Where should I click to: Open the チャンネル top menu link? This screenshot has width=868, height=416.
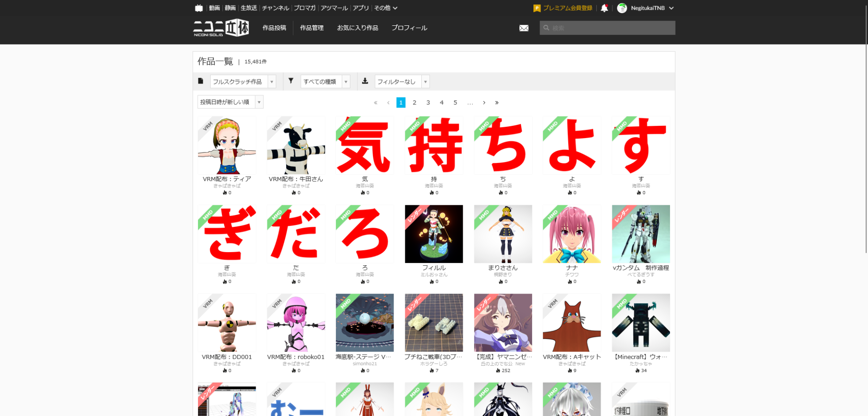pyautogui.click(x=275, y=8)
